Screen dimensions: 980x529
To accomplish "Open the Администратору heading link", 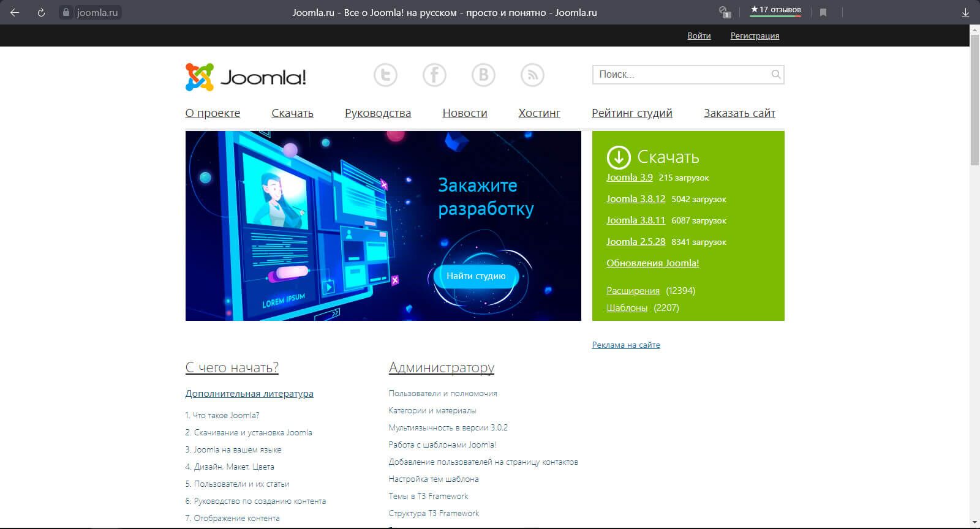I will pyautogui.click(x=442, y=367).
